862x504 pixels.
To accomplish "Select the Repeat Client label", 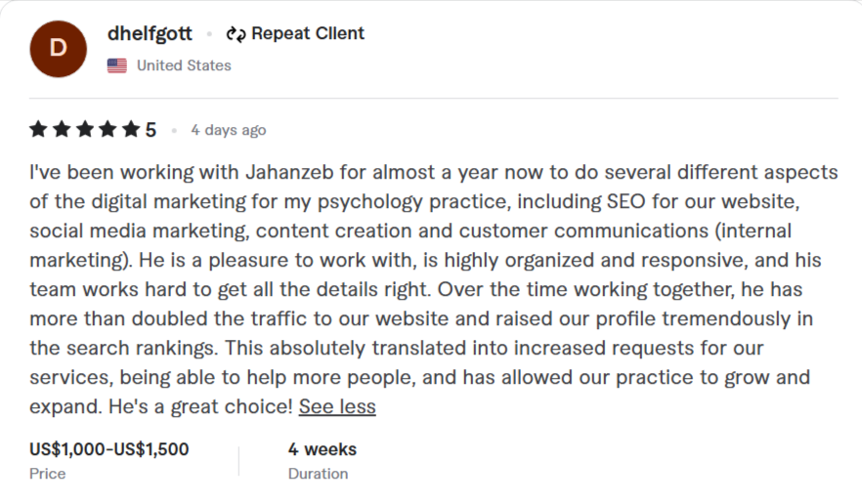I will [x=307, y=33].
